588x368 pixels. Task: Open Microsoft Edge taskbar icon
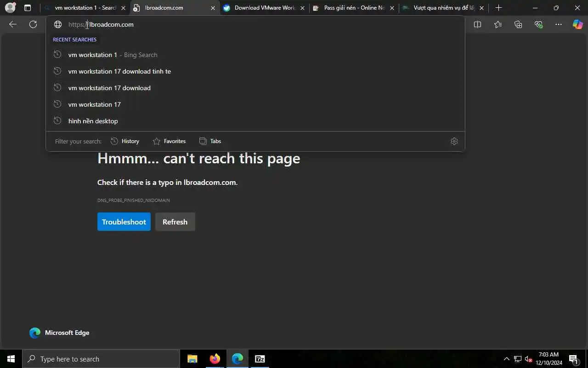(237, 359)
